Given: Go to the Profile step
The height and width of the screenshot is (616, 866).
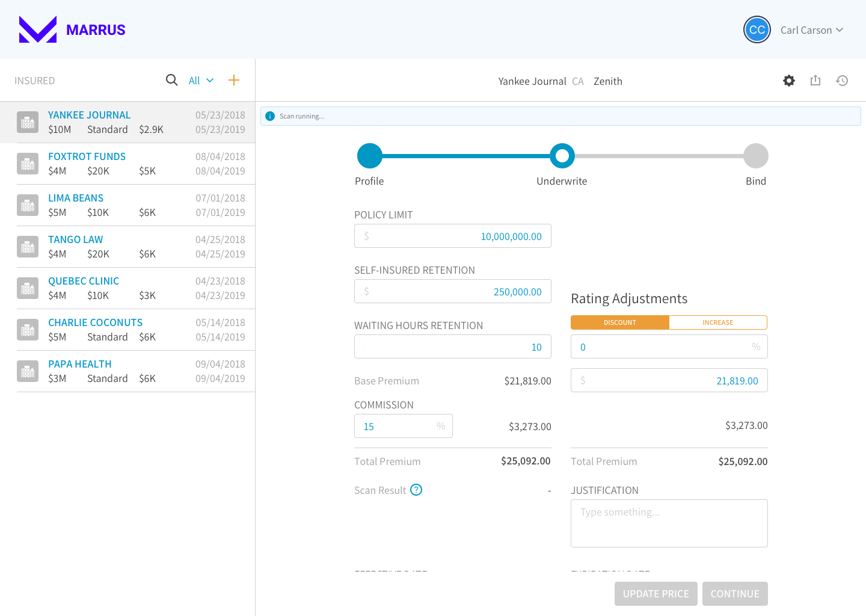Looking at the screenshot, I should 370,156.
